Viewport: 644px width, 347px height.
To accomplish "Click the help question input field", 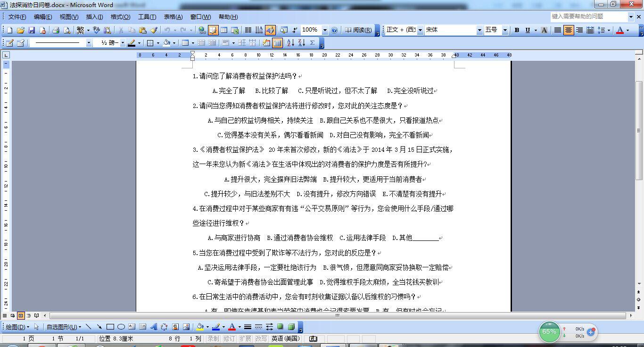I will [x=588, y=17].
